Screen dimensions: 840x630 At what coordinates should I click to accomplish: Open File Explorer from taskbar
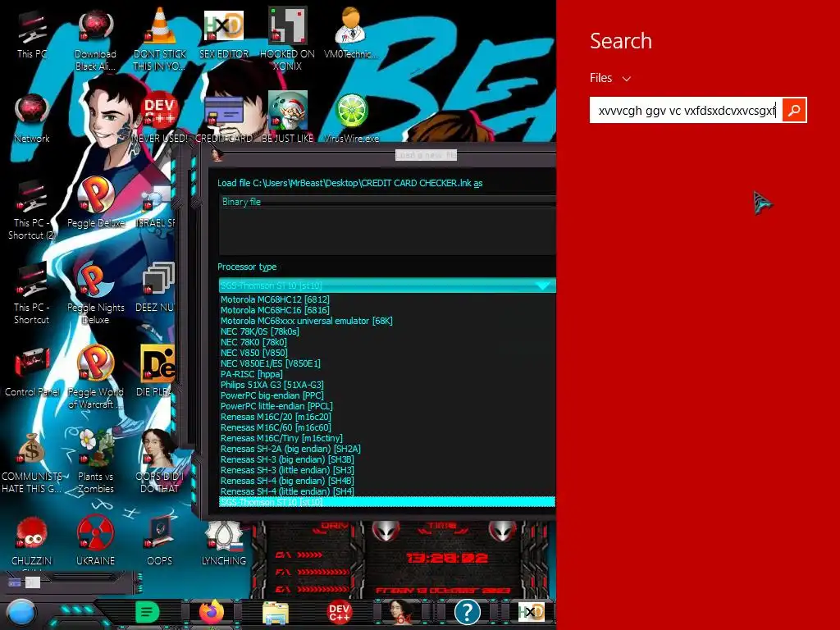pyautogui.click(x=276, y=612)
